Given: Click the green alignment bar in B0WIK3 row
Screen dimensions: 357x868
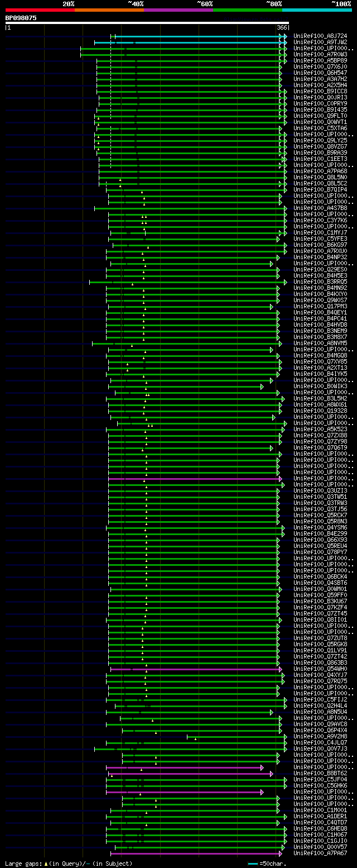Looking at the screenshot, I should (186, 387).
